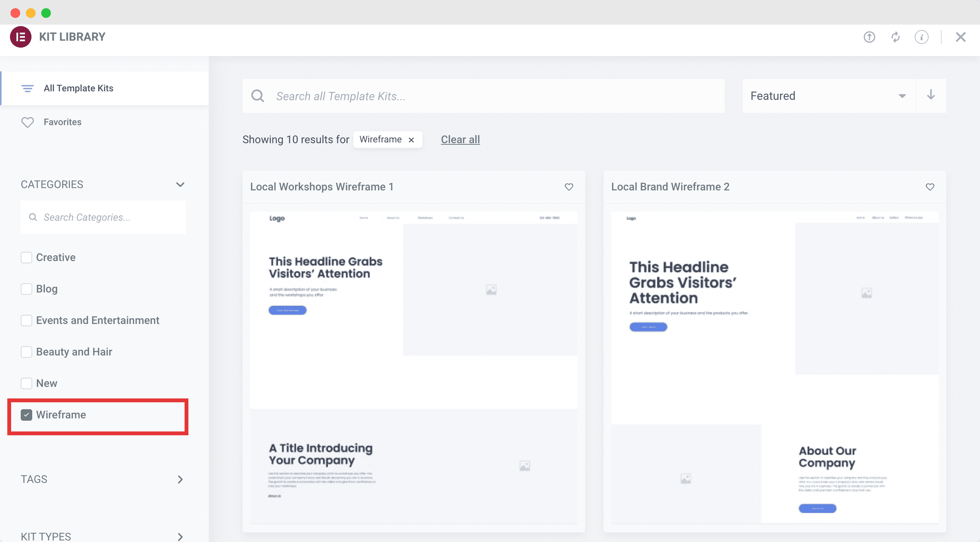Screen dimensions: 980x542
Task: Toggle the Wireframe category checkbox
Action: pyautogui.click(x=26, y=415)
